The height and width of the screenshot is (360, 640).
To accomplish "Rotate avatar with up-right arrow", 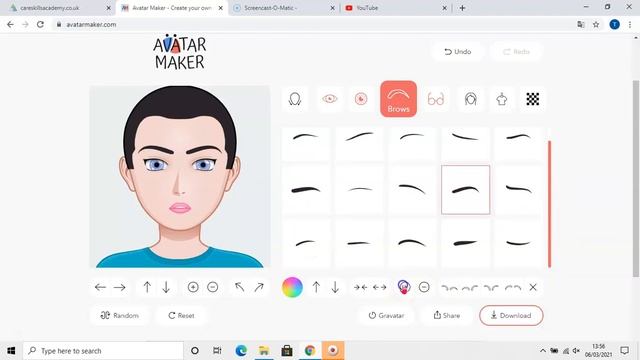I will [259, 287].
